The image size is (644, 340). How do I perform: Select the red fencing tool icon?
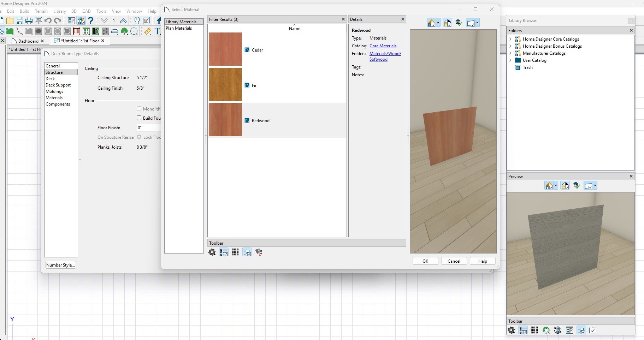[77, 31]
